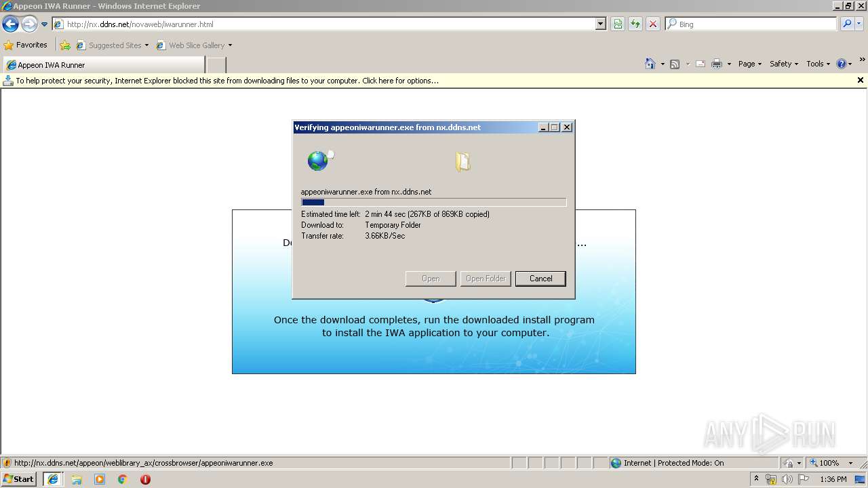
Task: Open Google Chrome from the taskbar
Action: [x=123, y=479]
